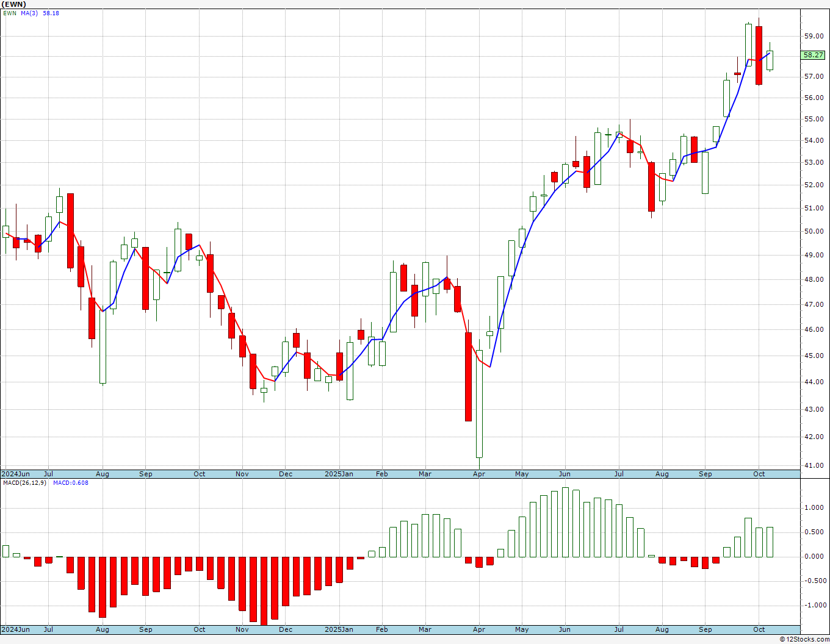Viewport: 830px width, 644px height.
Task: Select the MA(3) 58.18 legend label
Action: [40, 13]
